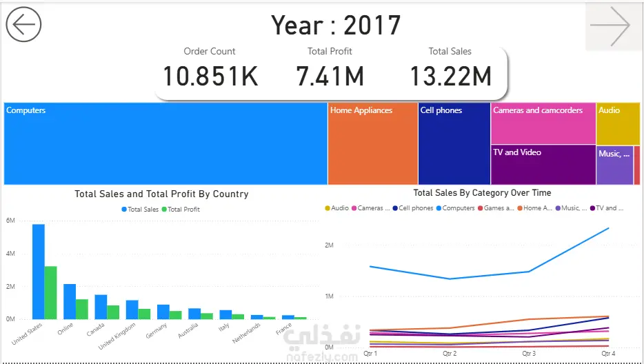This screenshot has width=644, height=364.
Task: Click the Qtr 2 axis label
Action: pos(450,354)
